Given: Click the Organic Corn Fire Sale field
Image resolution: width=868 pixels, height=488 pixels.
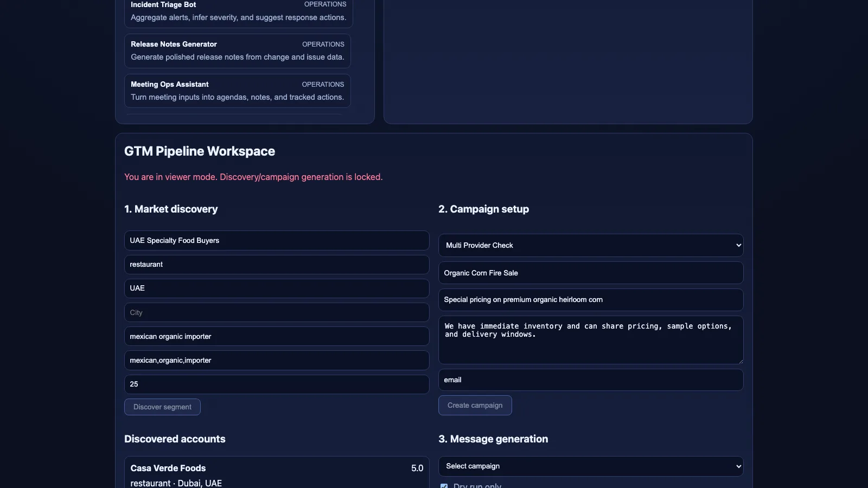Looking at the screenshot, I should pos(590,273).
